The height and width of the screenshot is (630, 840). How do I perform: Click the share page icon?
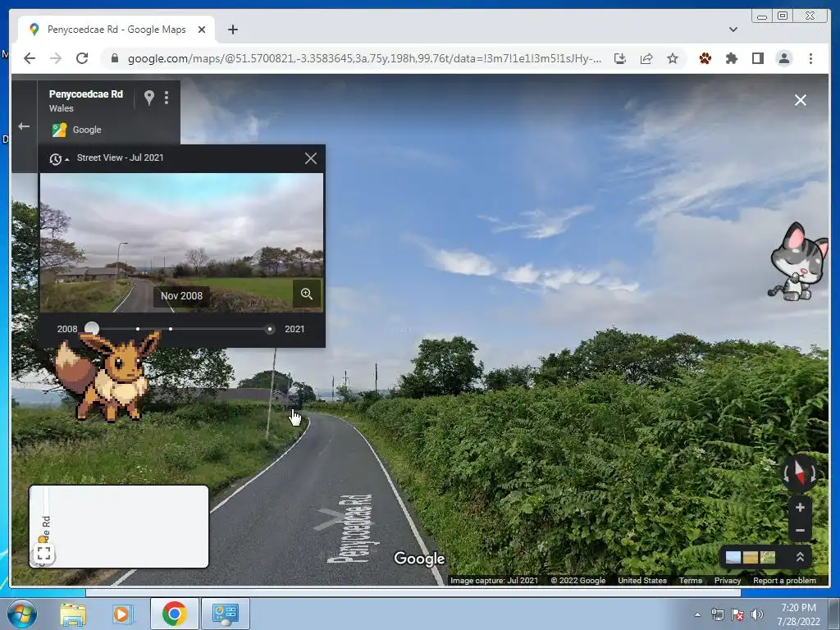(646, 58)
